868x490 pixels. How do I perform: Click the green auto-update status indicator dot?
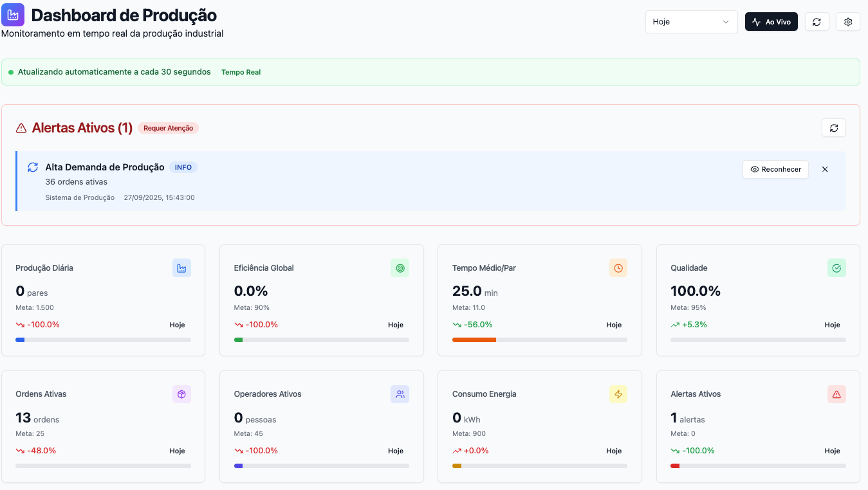(x=10, y=71)
